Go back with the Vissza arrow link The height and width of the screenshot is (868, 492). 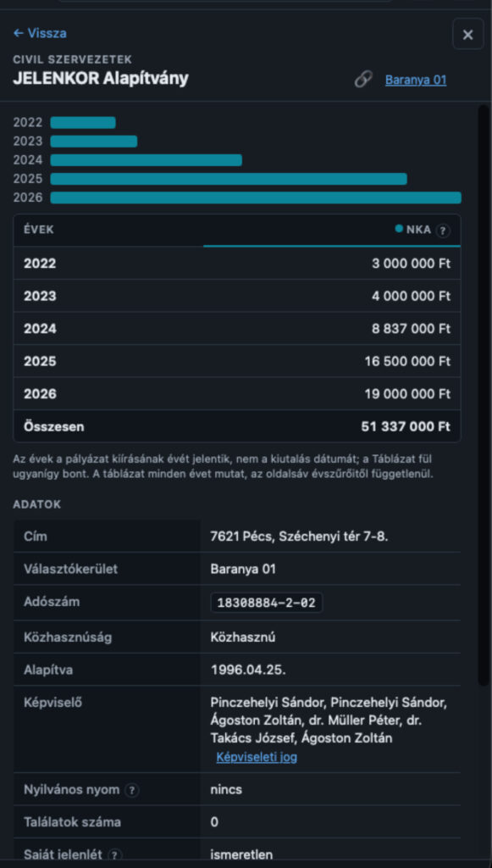[x=40, y=33]
